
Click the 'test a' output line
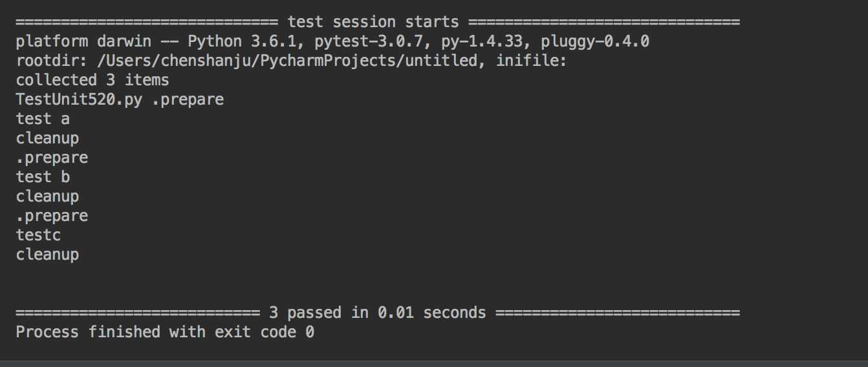click(43, 119)
